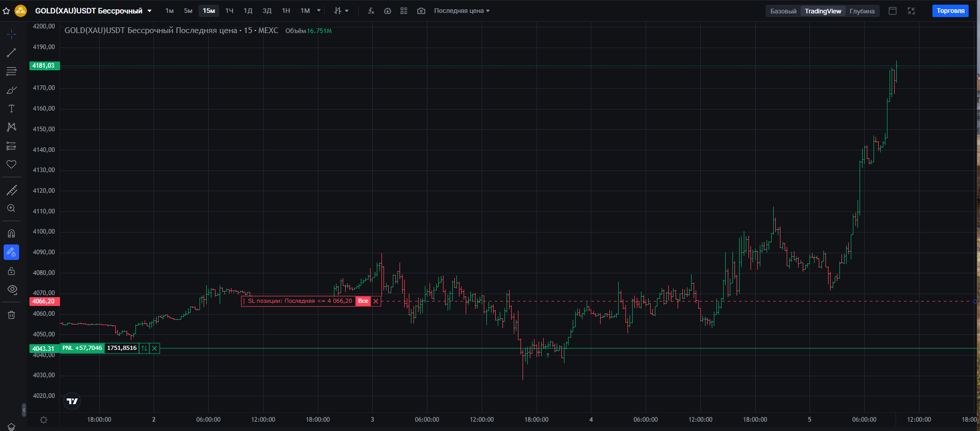Choose the 1М monthly timeframe
This screenshot has height=431, width=980.
[x=305, y=11]
